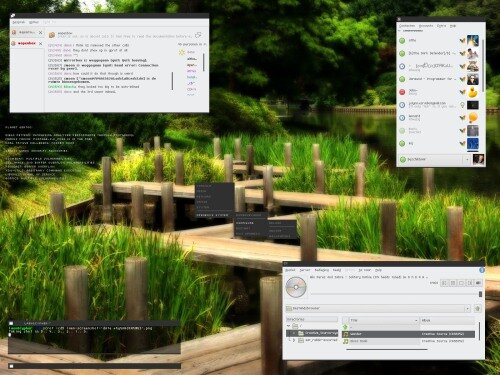Viewport: 500px width, 375px height.
Task: Select the chat user with the sun icon
Action: tap(187, 52)
